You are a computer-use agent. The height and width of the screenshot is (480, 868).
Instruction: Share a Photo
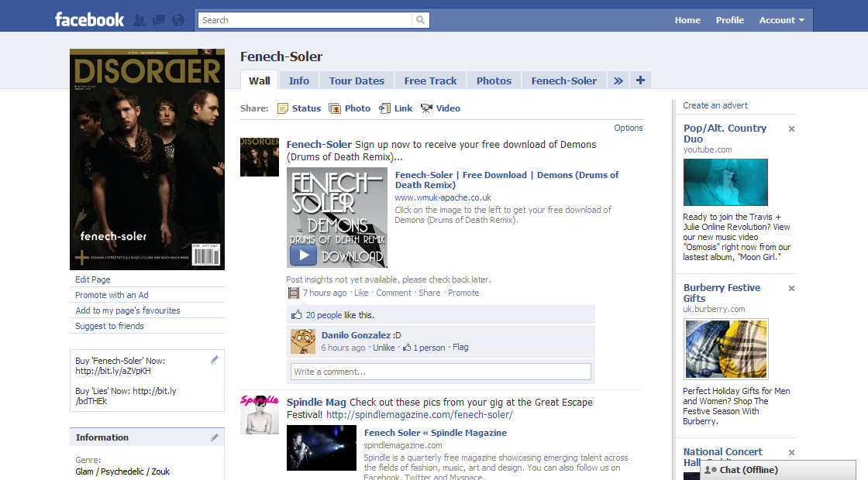point(350,108)
